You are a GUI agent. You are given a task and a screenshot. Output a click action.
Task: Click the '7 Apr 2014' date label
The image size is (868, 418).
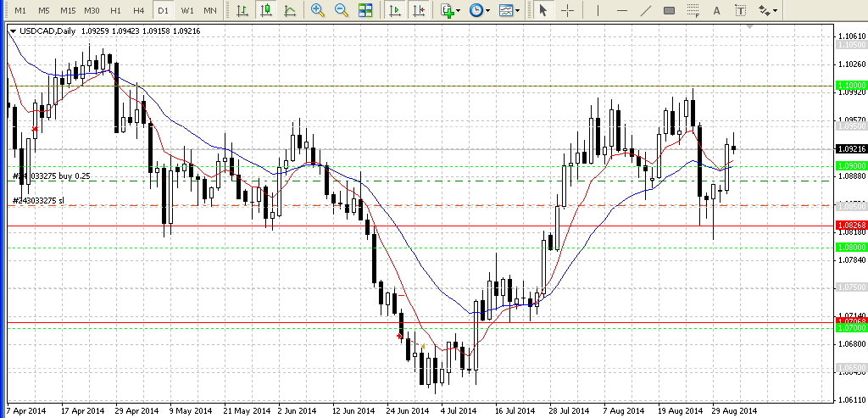(x=26, y=411)
